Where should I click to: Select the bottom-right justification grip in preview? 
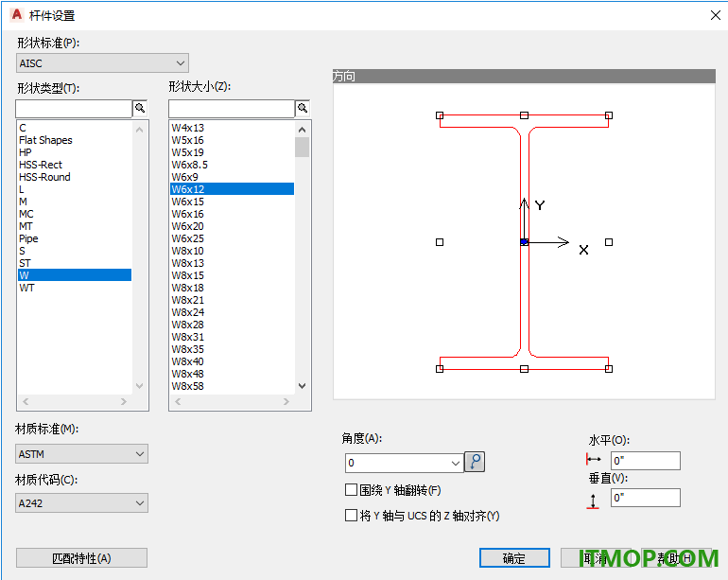point(609,369)
